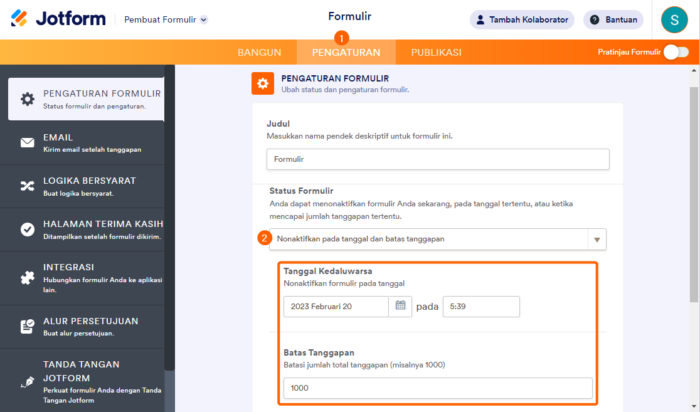Image resolution: width=700 pixels, height=412 pixels.
Task: Click the Integrasi puzzle icon
Action: tap(27, 278)
